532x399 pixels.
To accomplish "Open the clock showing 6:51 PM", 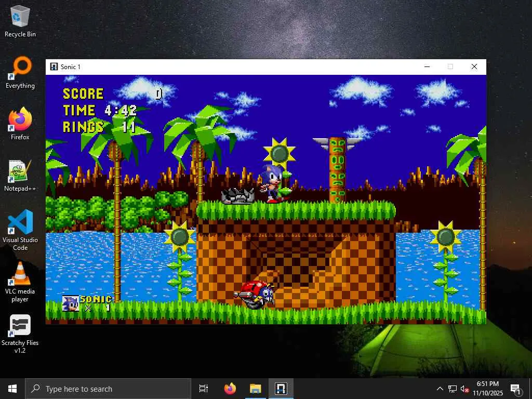I will pos(488,389).
